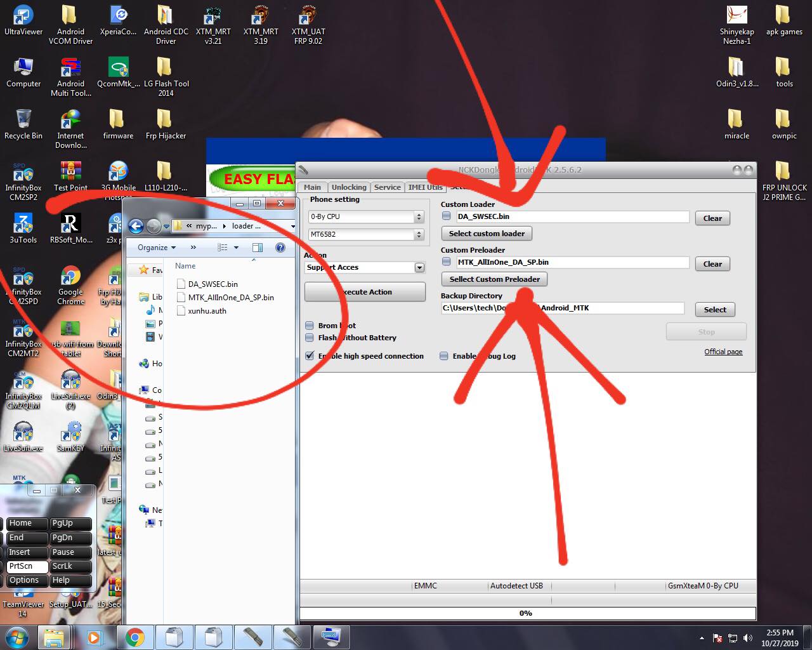Screen dimensions: 812x650
Task: Toggle the Brom boot checkbox
Action: point(310,326)
